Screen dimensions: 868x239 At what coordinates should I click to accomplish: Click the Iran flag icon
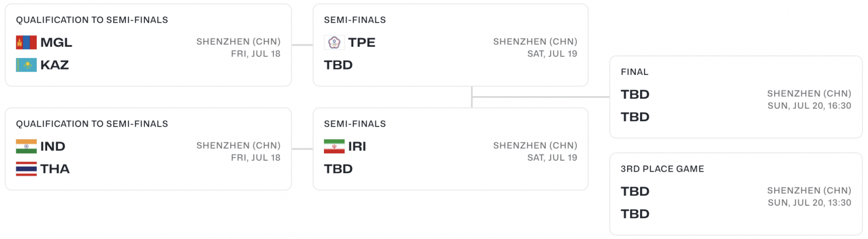(x=334, y=147)
